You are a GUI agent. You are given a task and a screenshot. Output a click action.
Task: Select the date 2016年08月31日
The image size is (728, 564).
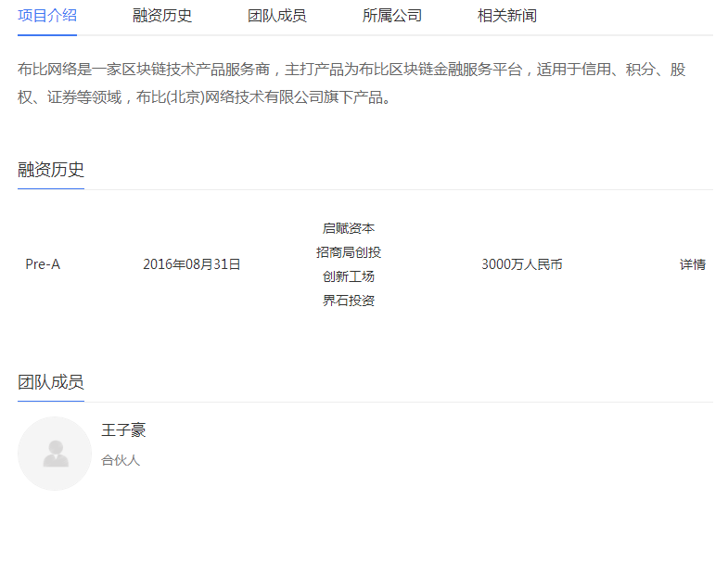click(192, 264)
